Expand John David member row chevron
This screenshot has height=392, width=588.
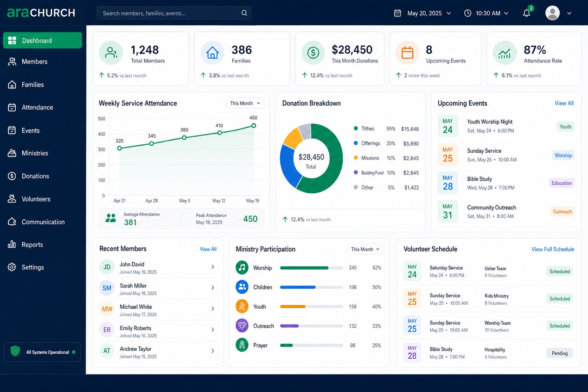point(213,267)
